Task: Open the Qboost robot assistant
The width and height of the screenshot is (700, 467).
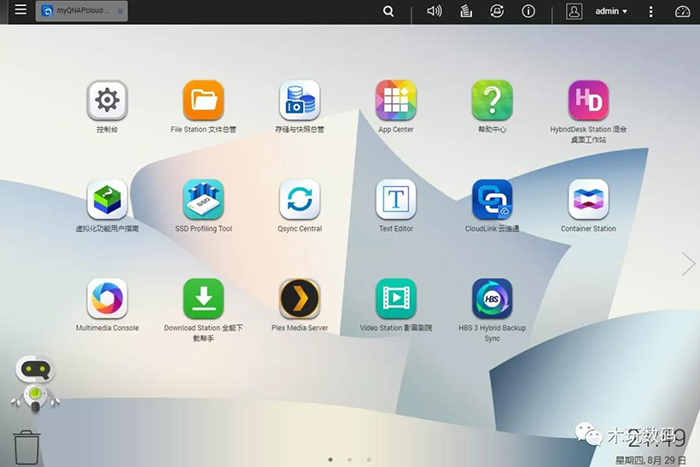Action: [35, 384]
